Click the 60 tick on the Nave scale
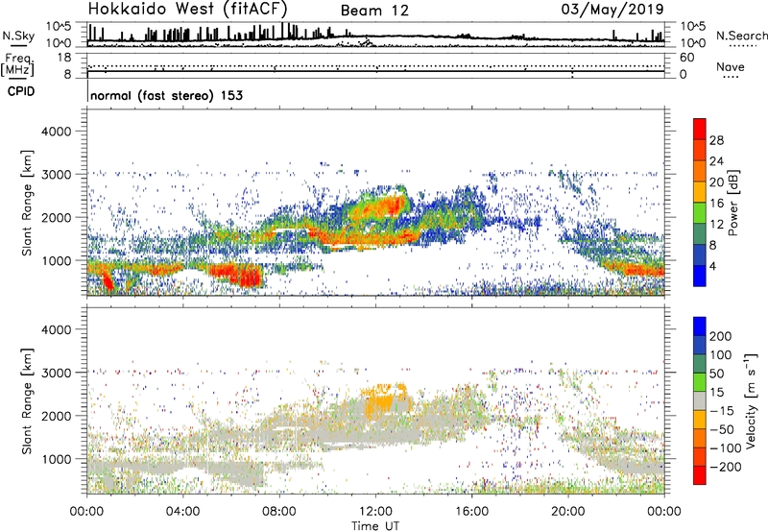Image resolution: width=768 pixels, height=532 pixels. [686, 58]
